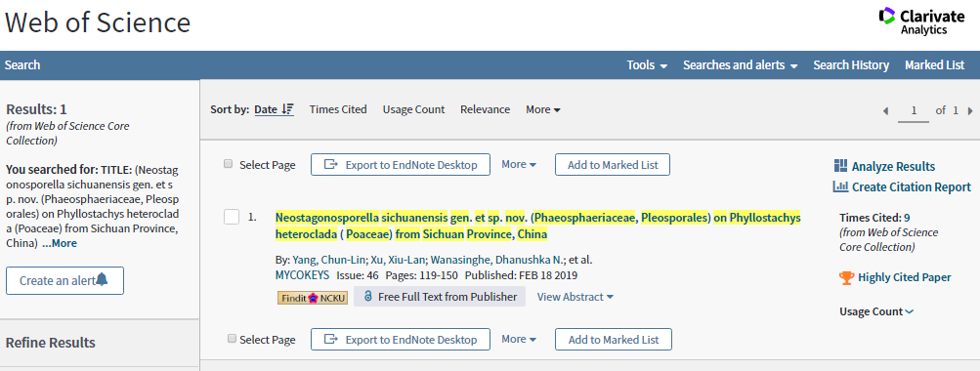Viewport: 980px width, 371px height.
Task: Expand the Searches and alerts menu
Action: pos(740,65)
